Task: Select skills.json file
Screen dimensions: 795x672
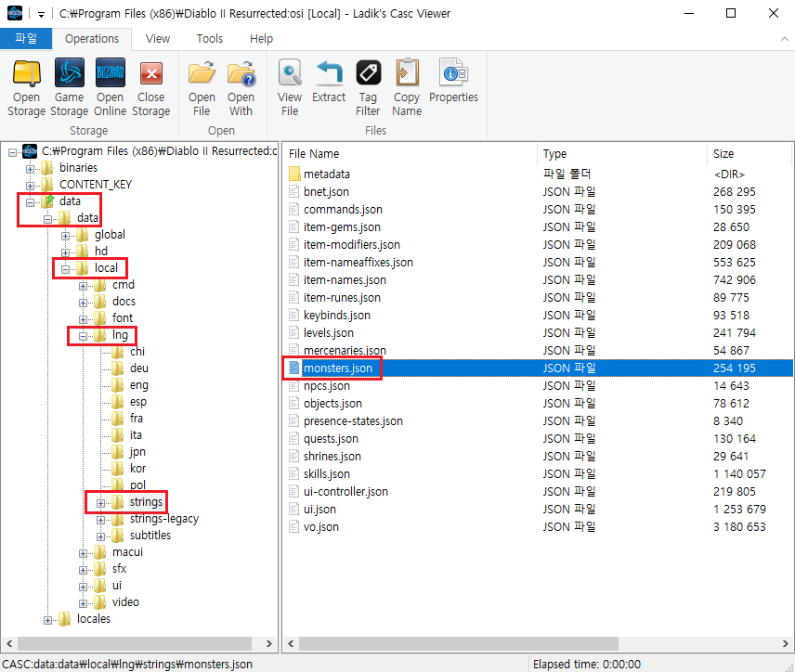Action: (x=327, y=474)
